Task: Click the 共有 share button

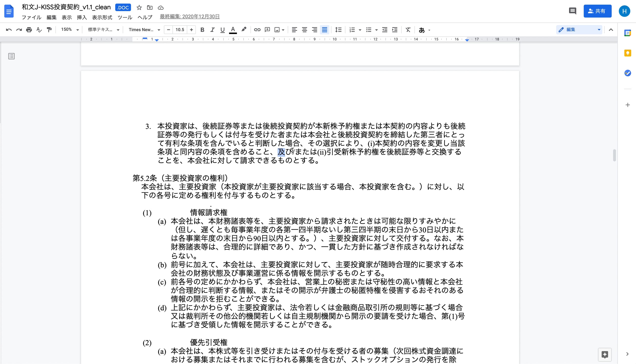Action: pyautogui.click(x=598, y=11)
